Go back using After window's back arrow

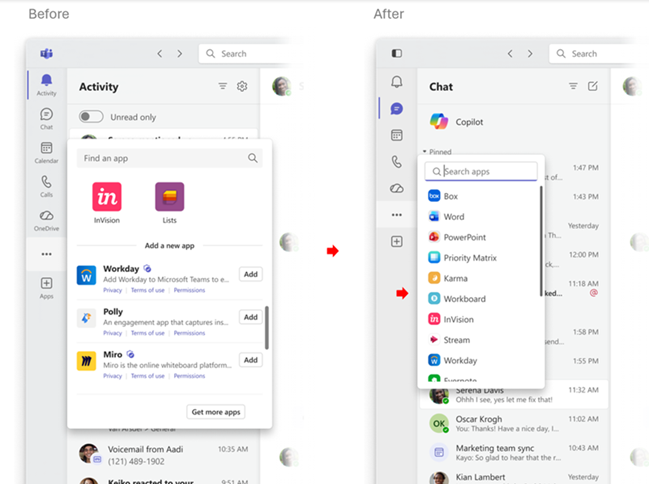pyautogui.click(x=510, y=53)
